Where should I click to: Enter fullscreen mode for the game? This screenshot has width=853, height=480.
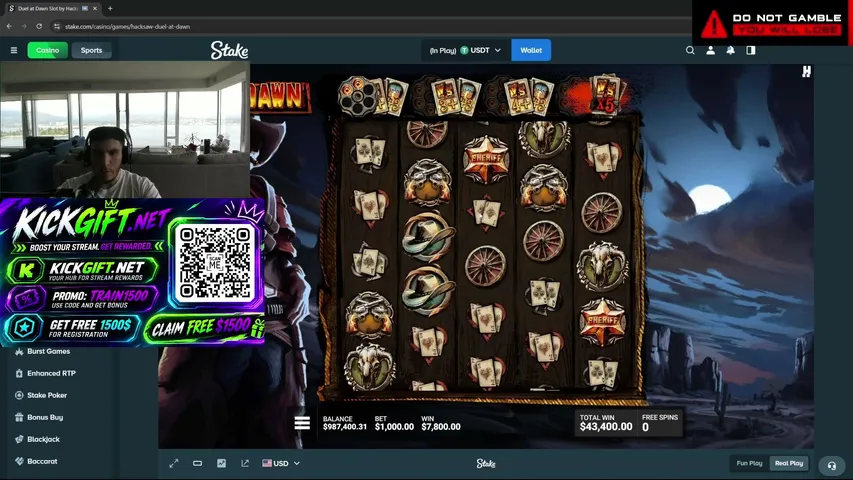[174, 463]
